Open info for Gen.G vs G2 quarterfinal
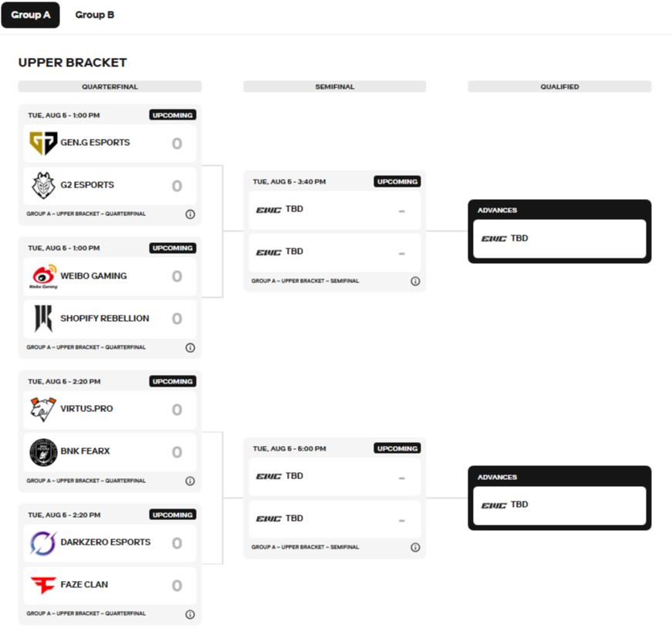Viewport: 672px width, 635px height. coord(190,214)
